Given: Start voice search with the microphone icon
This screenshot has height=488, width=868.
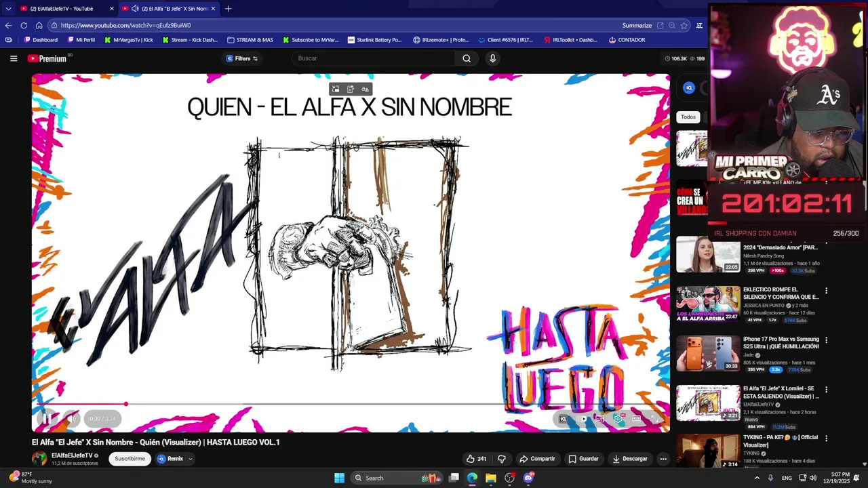Looking at the screenshot, I should point(493,58).
